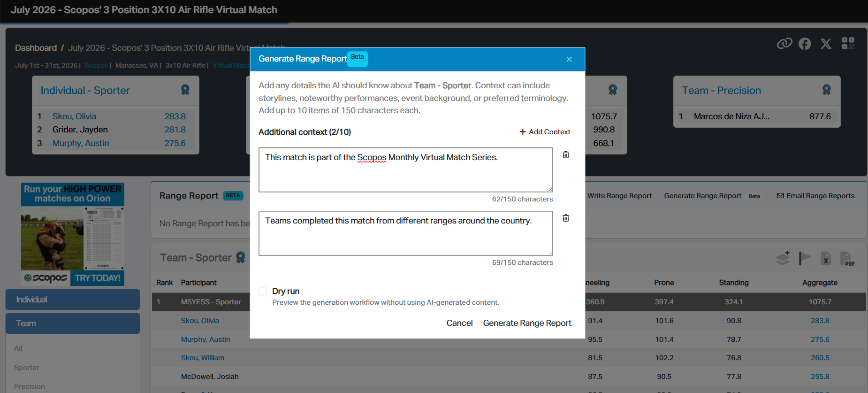Click the Participant column header
The width and height of the screenshot is (868, 393).
coord(199,283)
